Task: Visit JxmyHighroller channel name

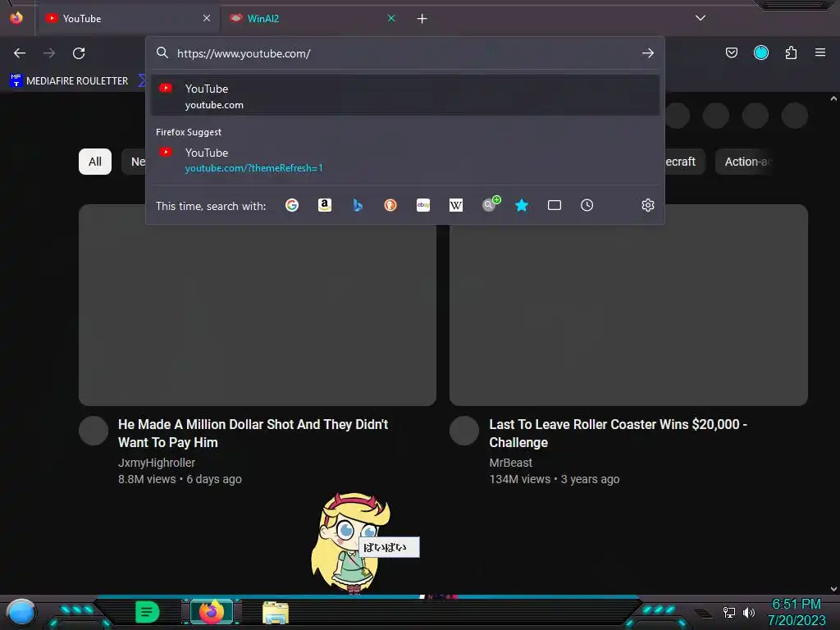Action: pyautogui.click(x=157, y=463)
